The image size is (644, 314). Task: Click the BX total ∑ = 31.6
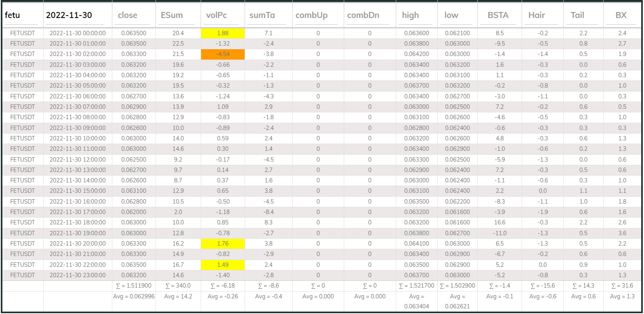(622, 286)
